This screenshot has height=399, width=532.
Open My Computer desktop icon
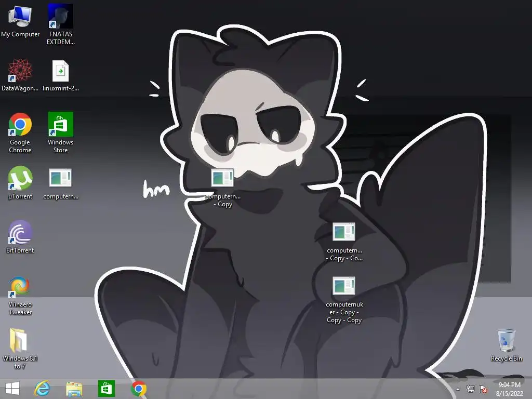[20, 21]
